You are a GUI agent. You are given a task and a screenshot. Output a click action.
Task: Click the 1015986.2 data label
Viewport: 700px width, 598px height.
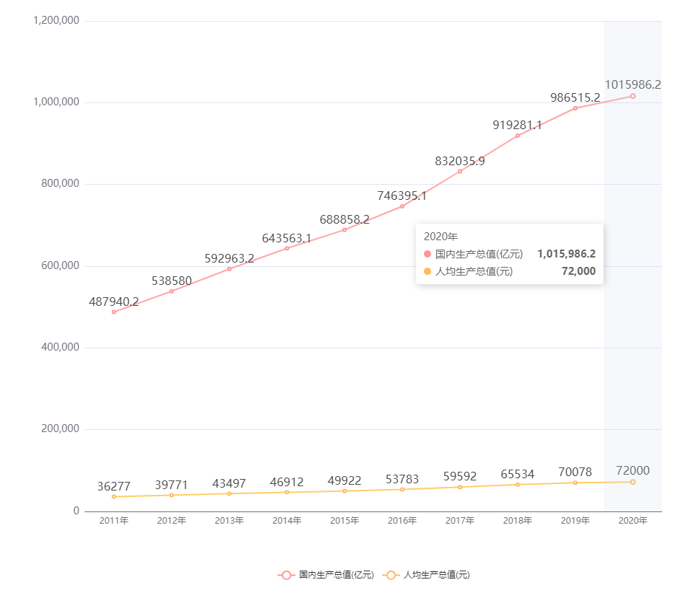633,84
